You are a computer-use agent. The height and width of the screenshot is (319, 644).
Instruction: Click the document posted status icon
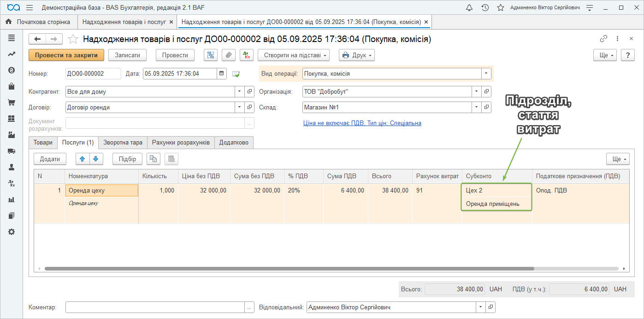point(236,74)
